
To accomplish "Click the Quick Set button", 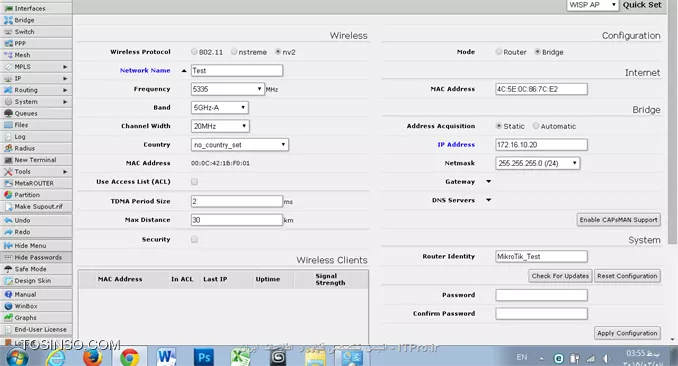I will 642,5.
